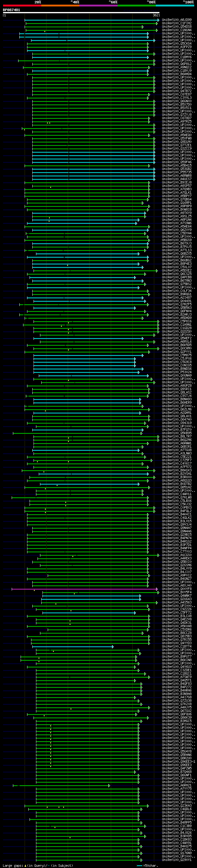Open hit UniRef100_C3YVL3
The image size is (197, 868).
click(x=177, y=98)
